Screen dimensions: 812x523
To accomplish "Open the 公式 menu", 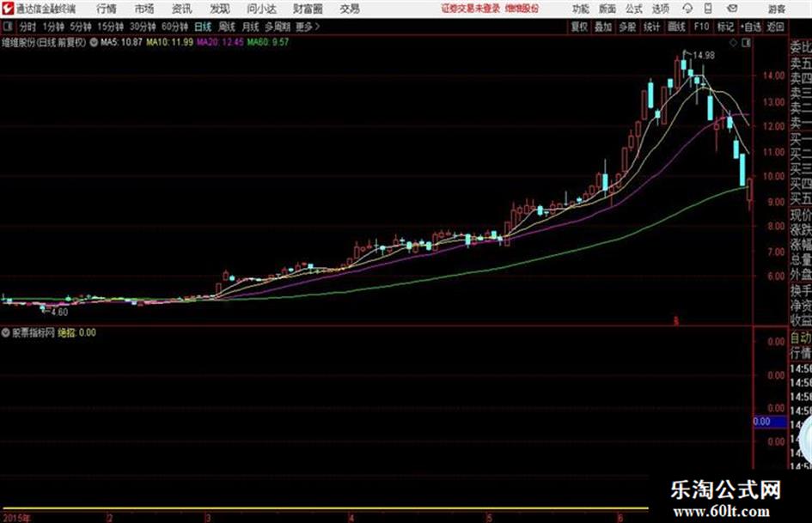I will pyautogui.click(x=634, y=9).
